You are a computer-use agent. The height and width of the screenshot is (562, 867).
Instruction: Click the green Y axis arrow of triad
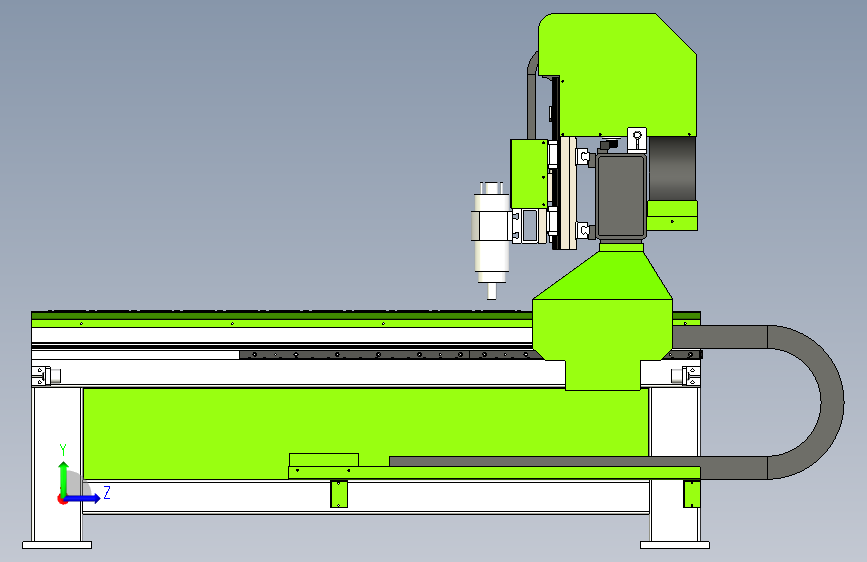coord(64,478)
